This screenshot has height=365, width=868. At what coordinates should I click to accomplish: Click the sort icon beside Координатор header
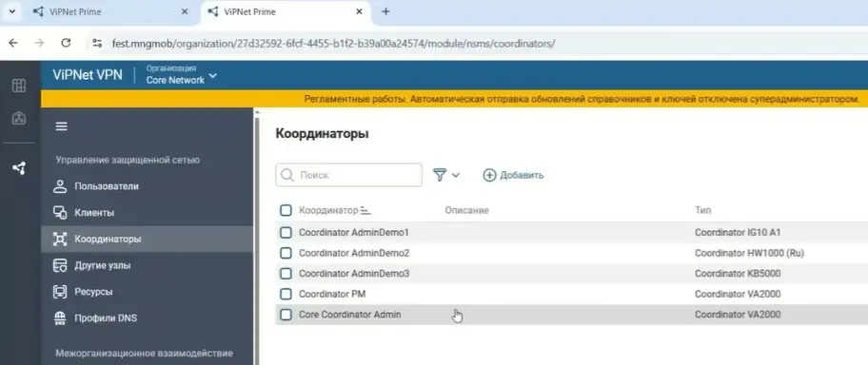click(365, 211)
